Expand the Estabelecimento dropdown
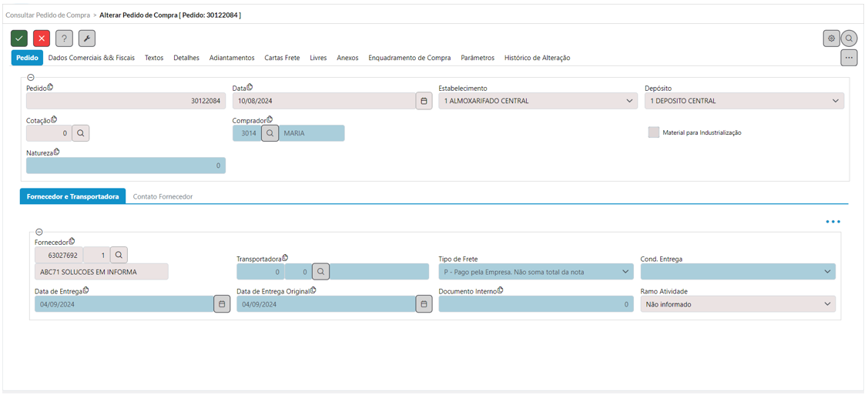Screen dimensions: 868x395 [536, 101]
